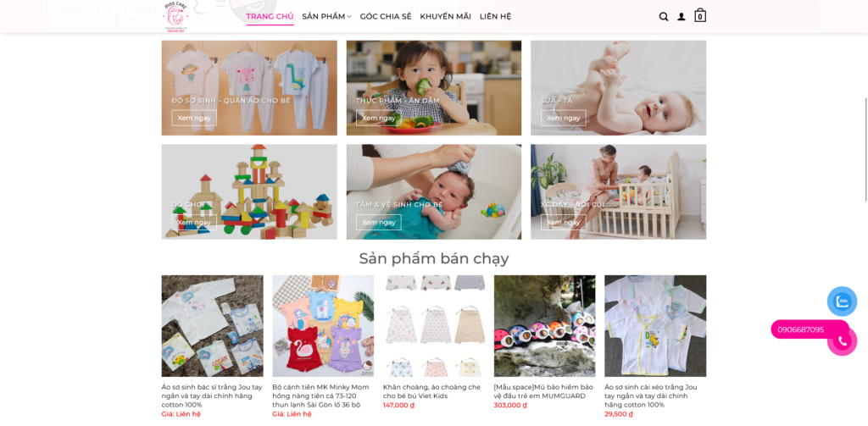The width and height of the screenshot is (868, 426).
Task: Open the user account icon
Action: pyautogui.click(x=682, y=17)
